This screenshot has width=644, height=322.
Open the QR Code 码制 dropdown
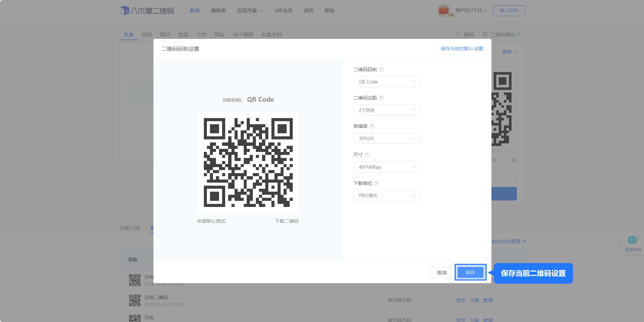(387, 82)
